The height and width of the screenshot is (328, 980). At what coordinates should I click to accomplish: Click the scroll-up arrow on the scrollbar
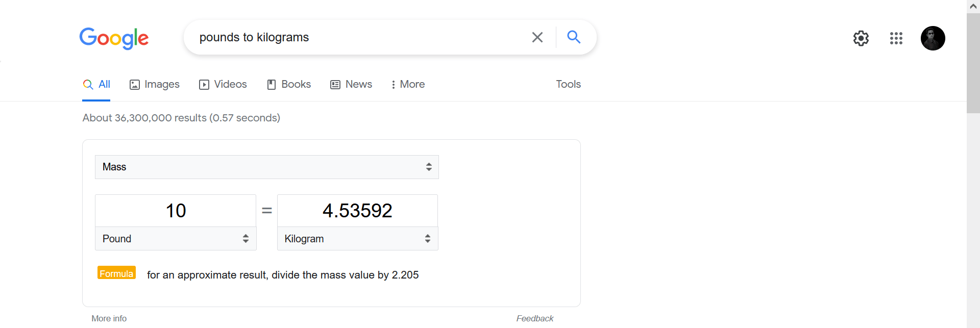[973, 6]
